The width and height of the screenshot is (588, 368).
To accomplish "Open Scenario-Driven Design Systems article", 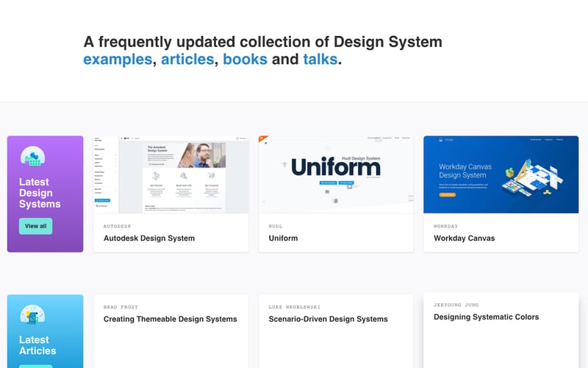I will coord(328,319).
